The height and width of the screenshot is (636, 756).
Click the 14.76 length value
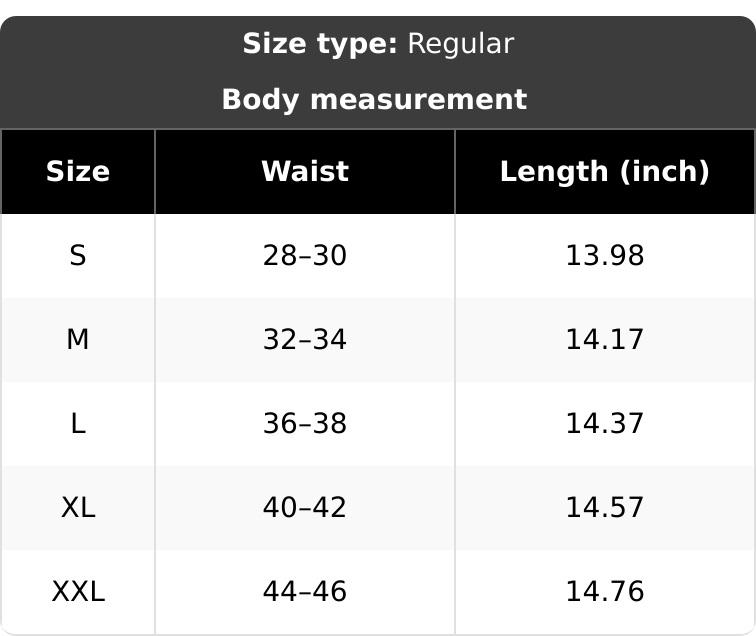pyautogui.click(x=605, y=592)
